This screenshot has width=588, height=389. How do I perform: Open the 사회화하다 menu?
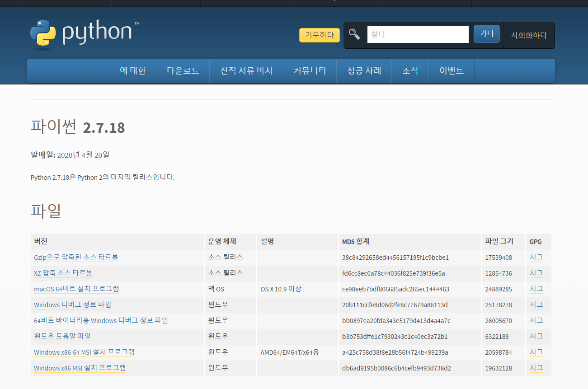pos(529,35)
